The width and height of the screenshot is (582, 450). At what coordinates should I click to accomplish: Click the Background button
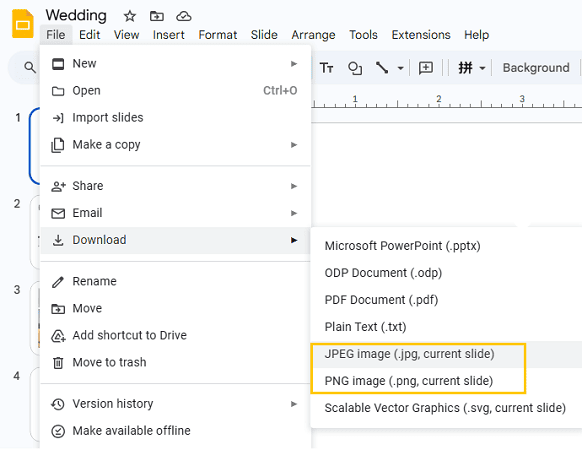pyautogui.click(x=536, y=68)
